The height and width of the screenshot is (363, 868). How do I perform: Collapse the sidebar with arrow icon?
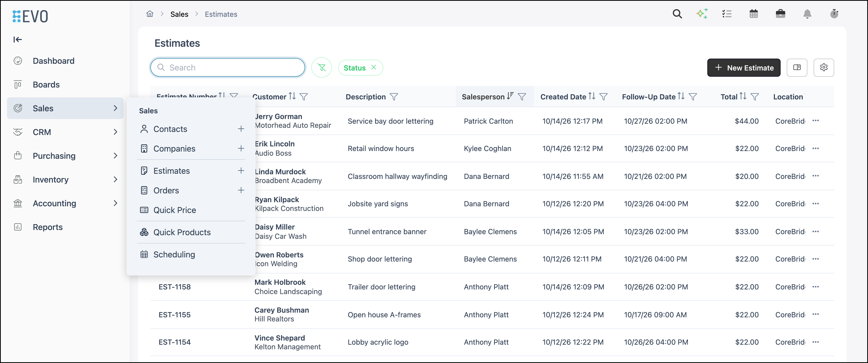(18, 40)
